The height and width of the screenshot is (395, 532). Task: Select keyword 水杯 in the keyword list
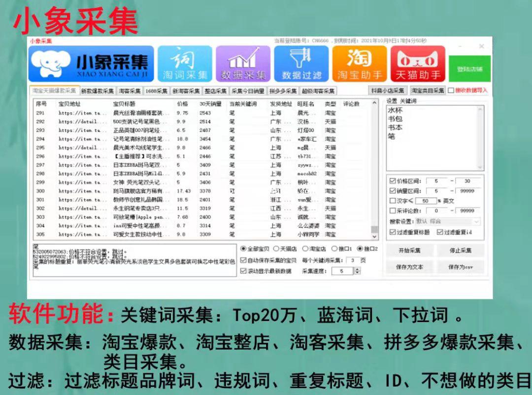click(x=395, y=110)
